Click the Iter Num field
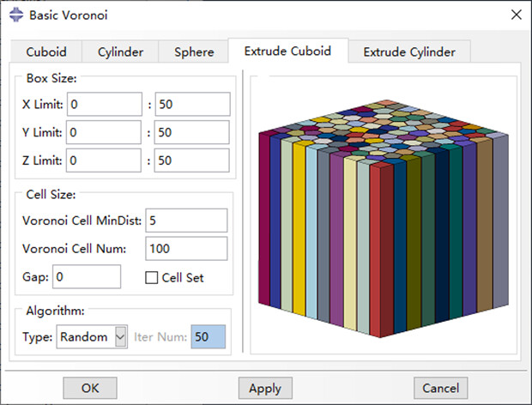 click(208, 337)
